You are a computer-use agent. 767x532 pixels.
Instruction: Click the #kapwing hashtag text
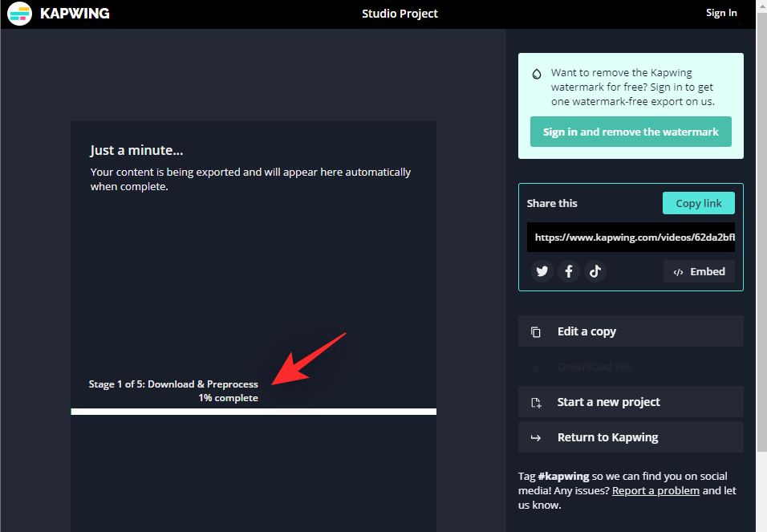(563, 476)
